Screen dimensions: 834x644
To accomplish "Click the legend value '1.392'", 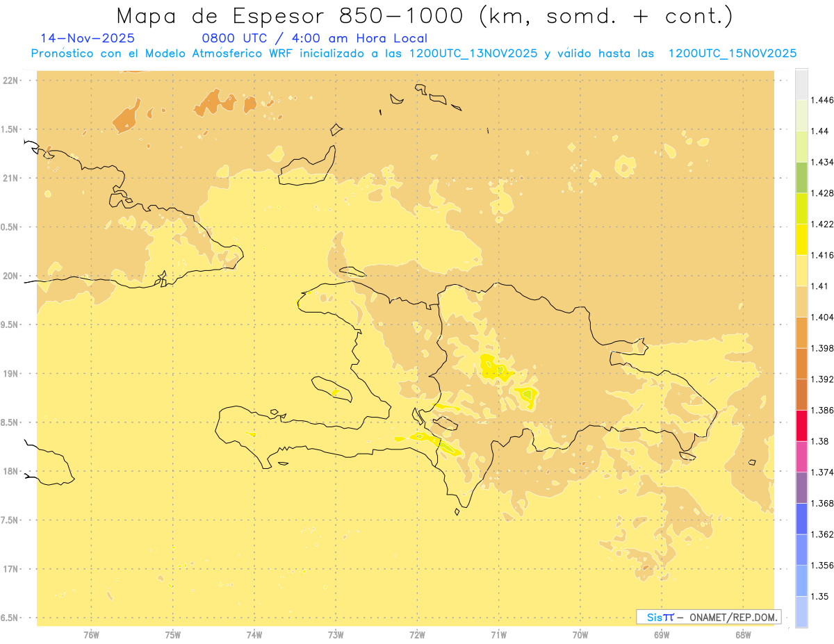I will (821, 379).
